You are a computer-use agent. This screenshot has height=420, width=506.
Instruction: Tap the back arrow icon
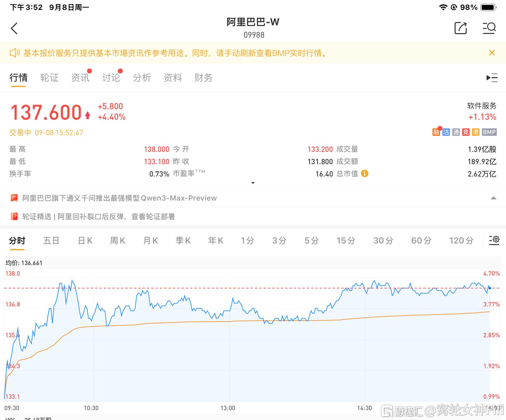[x=14, y=28]
